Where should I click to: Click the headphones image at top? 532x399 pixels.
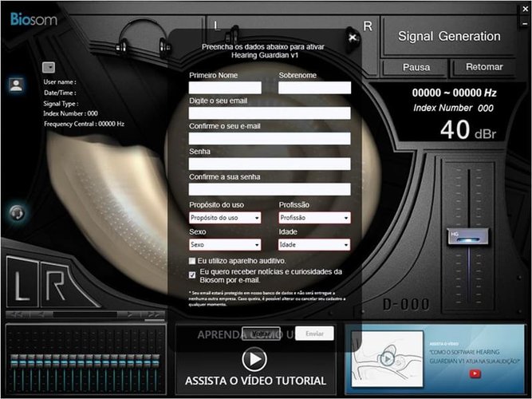click(x=144, y=37)
